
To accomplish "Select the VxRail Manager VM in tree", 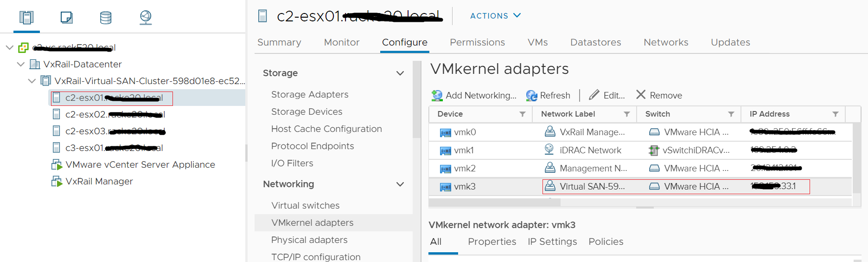I will (x=99, y=181).
